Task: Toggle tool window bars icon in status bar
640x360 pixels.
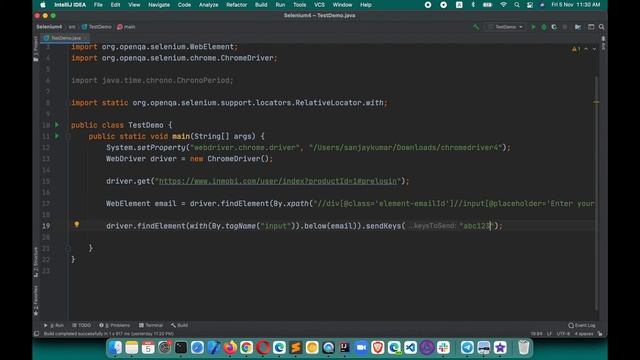Action: [x=36, y=334]
